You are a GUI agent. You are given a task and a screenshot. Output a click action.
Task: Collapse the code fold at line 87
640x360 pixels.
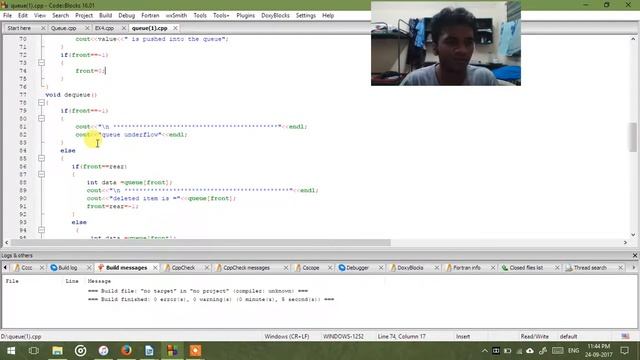41,174
